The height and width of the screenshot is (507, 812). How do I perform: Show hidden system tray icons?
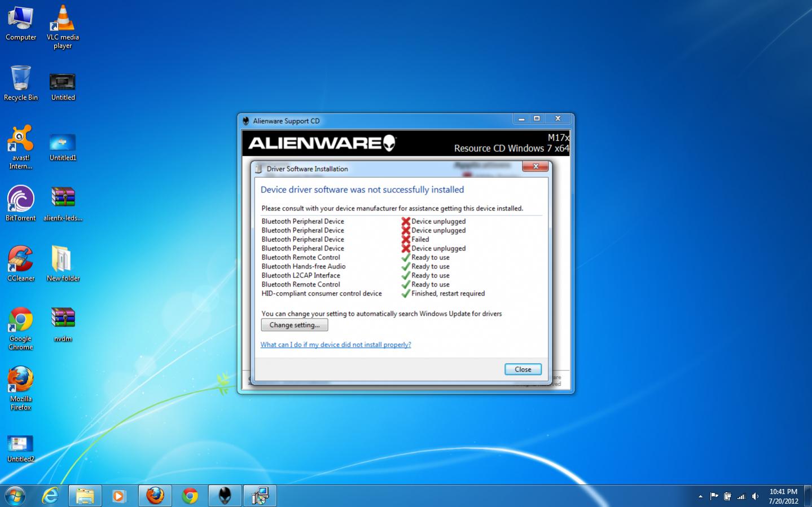[700, 496]
